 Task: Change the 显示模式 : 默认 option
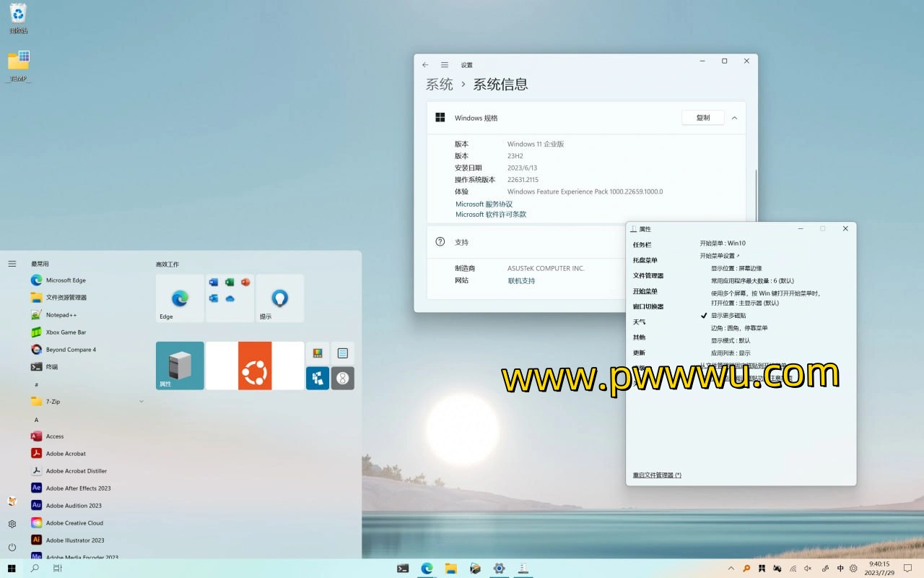[x=731, y=340]
